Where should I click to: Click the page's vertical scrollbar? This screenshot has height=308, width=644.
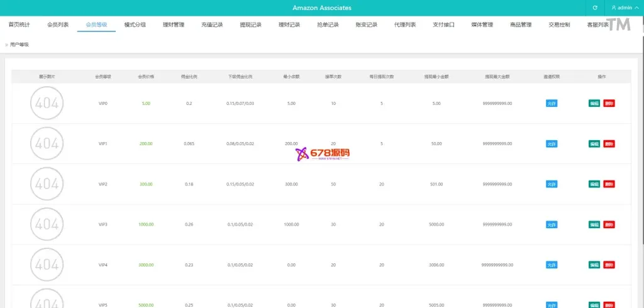641,157
